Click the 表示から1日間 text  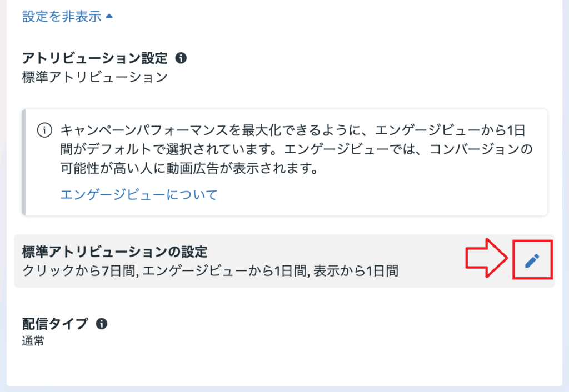(x=356, y=271)
